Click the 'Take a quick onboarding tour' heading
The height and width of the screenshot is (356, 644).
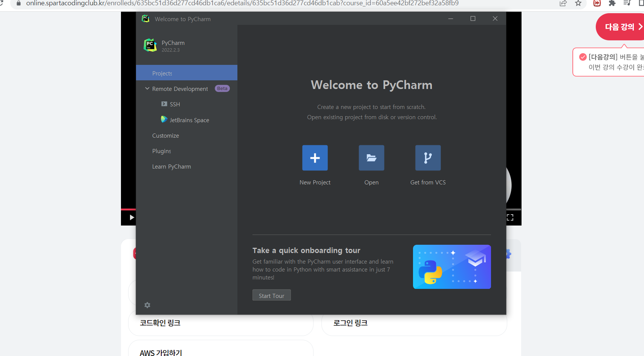coord(306,250)
